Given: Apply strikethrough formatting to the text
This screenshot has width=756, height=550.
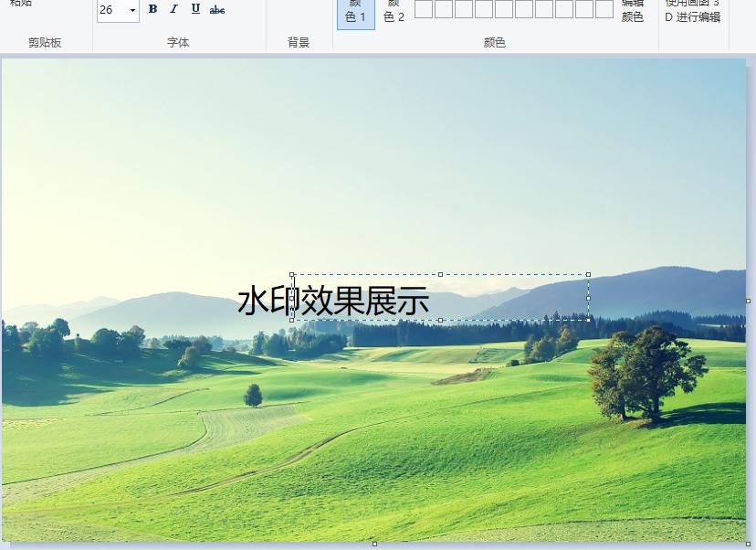Looking at the screenshot, I should pos(216,10).
